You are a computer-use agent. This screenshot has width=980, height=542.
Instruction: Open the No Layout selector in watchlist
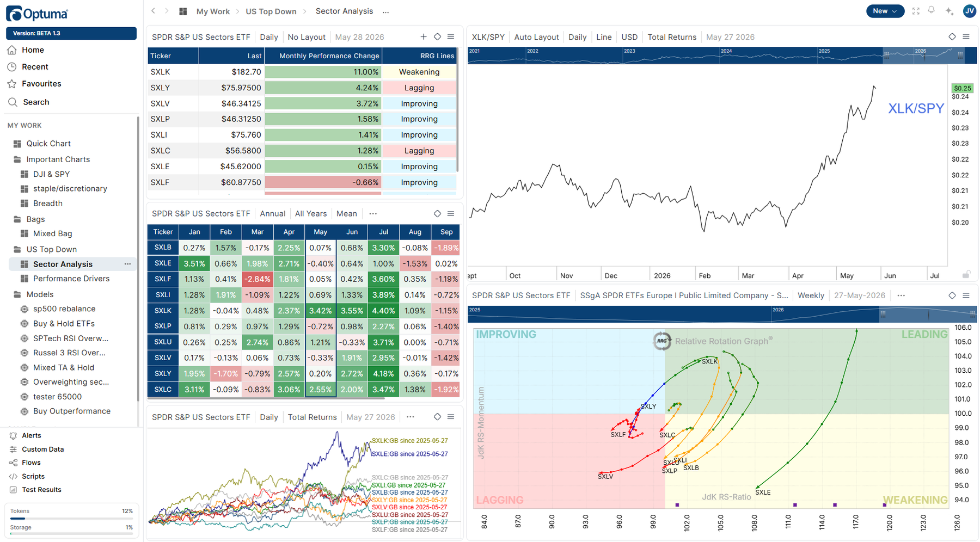(x=307, y=37)
